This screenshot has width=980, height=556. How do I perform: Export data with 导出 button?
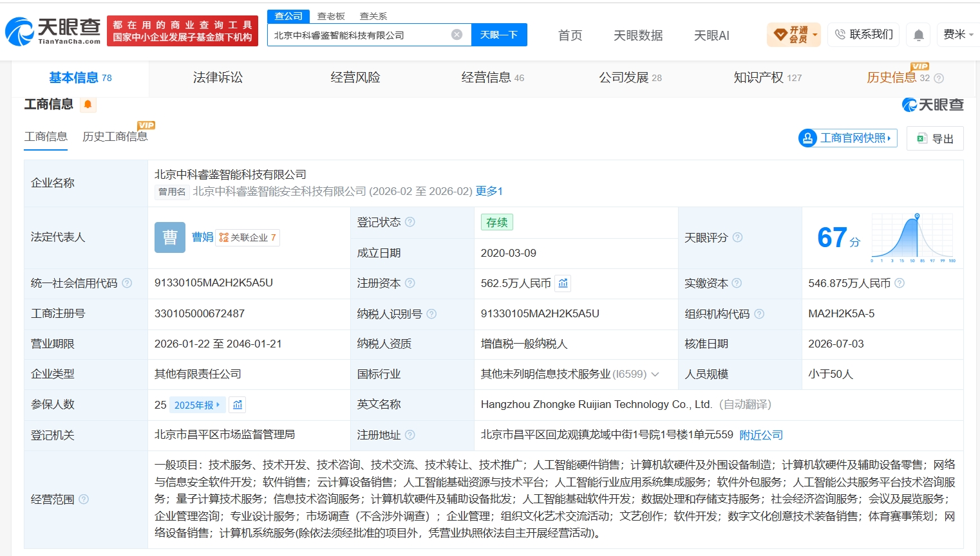click(935, 138)
